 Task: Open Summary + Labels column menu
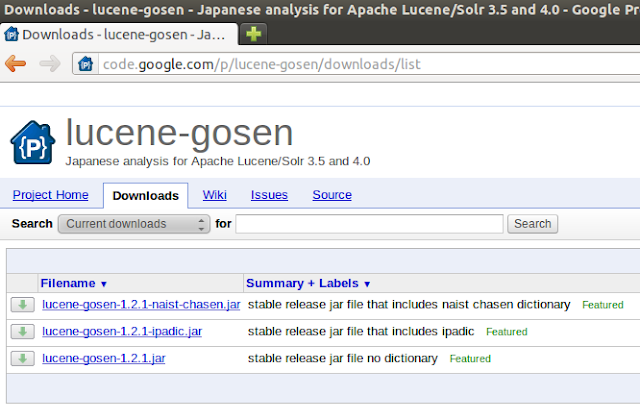point(308,283)
